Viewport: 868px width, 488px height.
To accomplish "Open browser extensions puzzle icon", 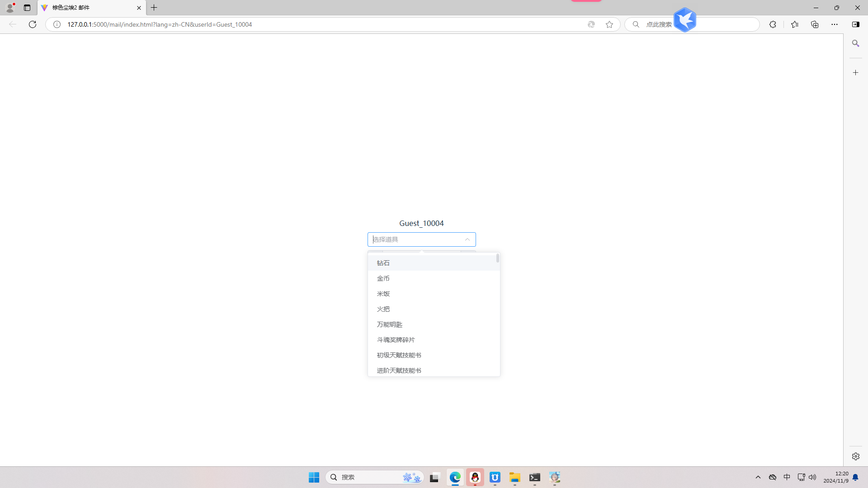I will coord(773,24).
